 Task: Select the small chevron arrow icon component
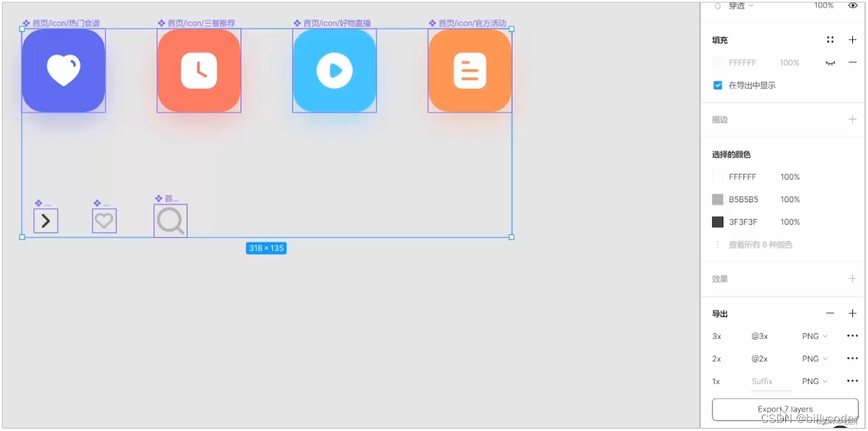click(46, 221)
